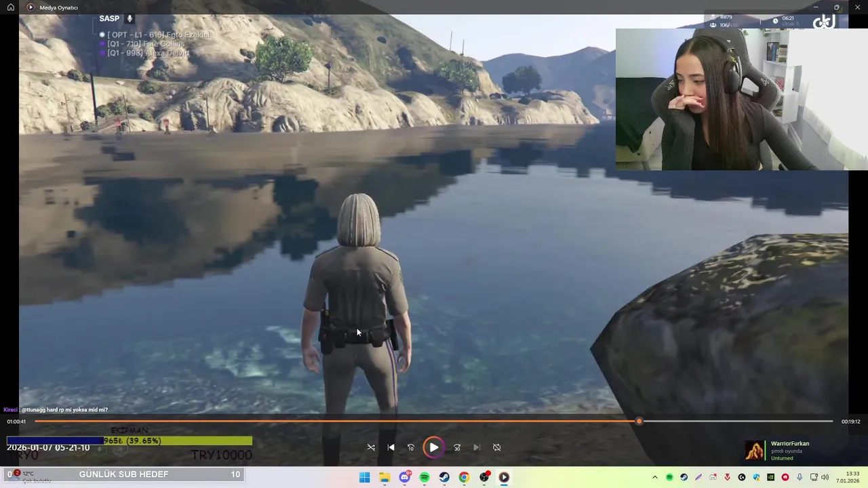This screenshot has width=868, height=488.
Task: Open Windows Security tray icon
Action: [x=756, y=477]
